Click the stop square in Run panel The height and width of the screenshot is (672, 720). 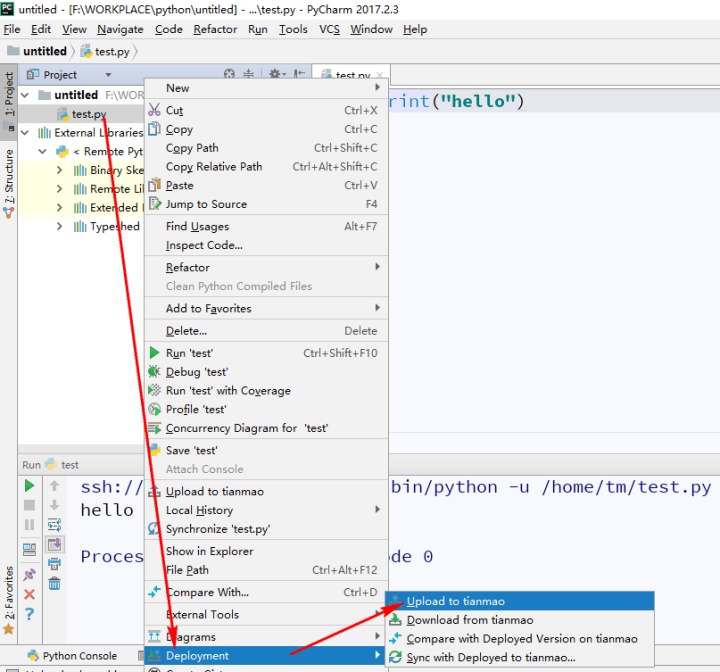tap(29, 505)
